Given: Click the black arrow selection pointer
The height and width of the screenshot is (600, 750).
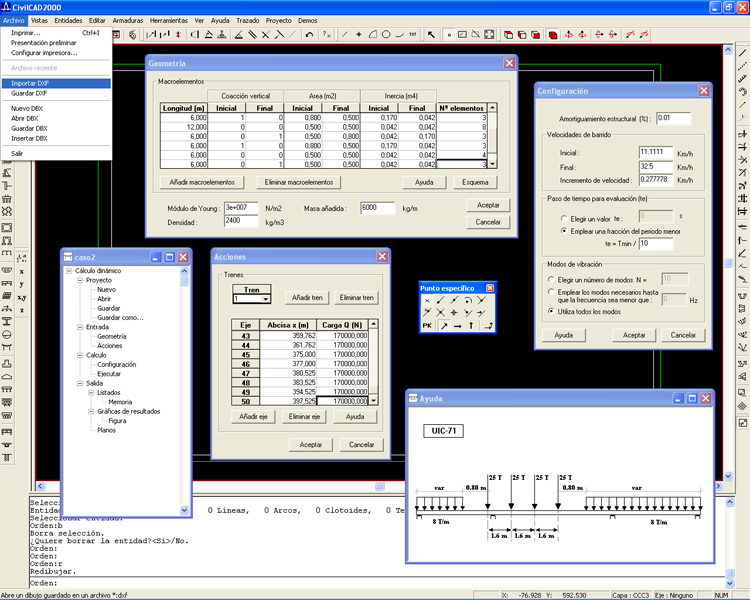Looking at the screenshot, I should click(431, 34).
